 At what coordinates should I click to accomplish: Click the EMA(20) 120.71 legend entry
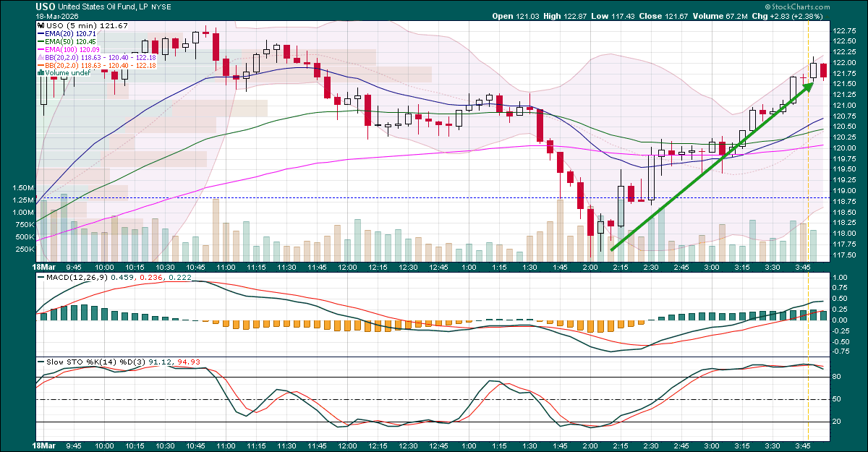71,35
